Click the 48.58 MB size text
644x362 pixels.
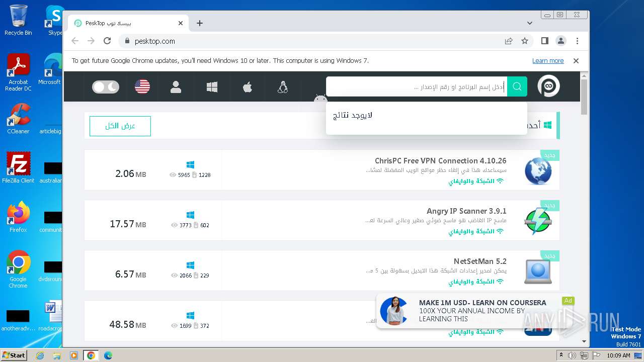coord(128,325)
